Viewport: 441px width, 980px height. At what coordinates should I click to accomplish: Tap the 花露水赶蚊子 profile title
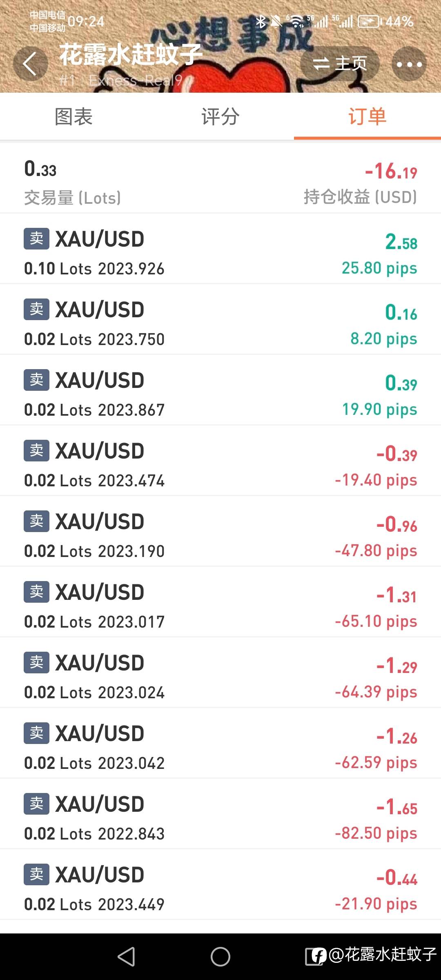131,55
